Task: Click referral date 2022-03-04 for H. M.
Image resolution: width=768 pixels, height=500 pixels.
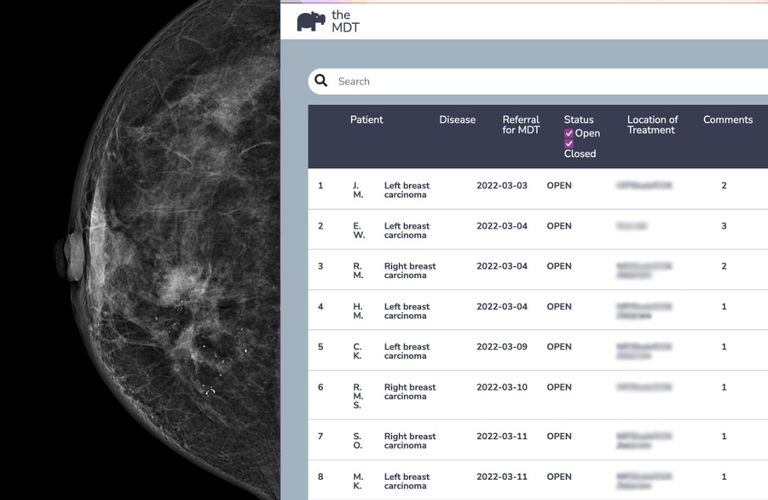Action: pyautogui.click(x=502, y=307)
